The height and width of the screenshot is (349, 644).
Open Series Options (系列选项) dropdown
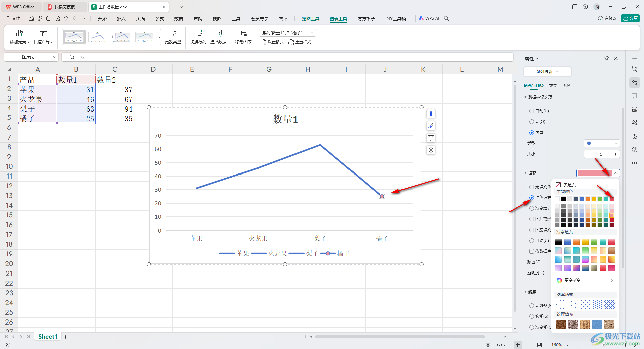[547, 71]
